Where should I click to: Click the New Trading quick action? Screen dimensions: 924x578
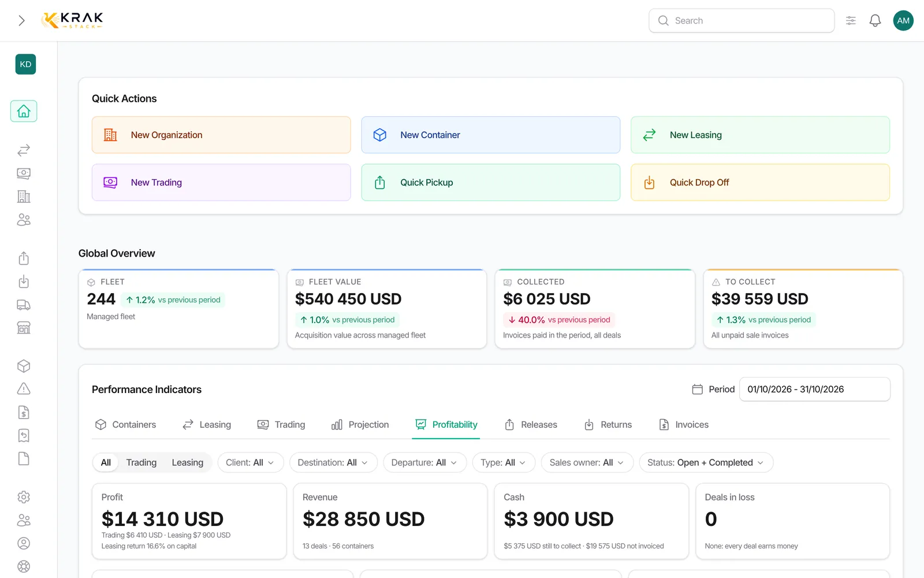click(221, 182)
